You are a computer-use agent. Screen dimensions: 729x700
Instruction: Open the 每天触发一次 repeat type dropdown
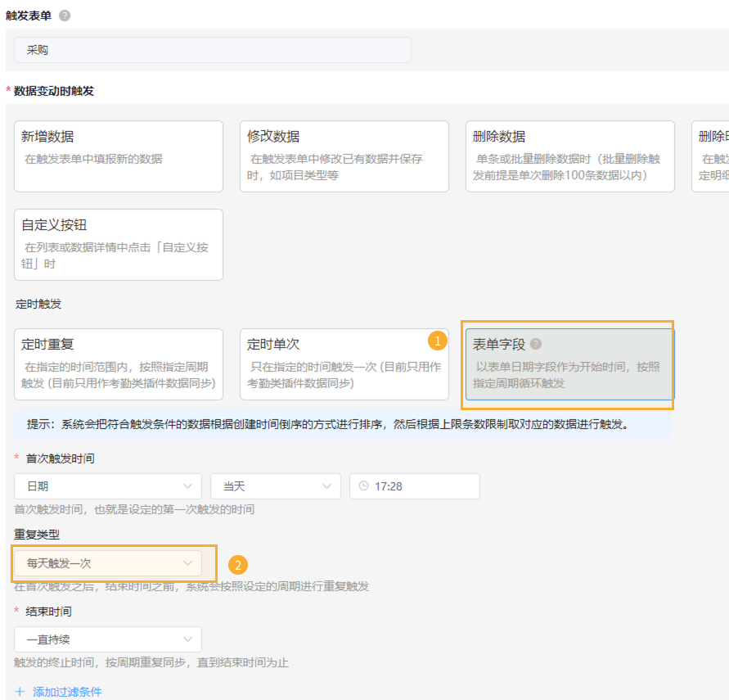coord(108,563)
